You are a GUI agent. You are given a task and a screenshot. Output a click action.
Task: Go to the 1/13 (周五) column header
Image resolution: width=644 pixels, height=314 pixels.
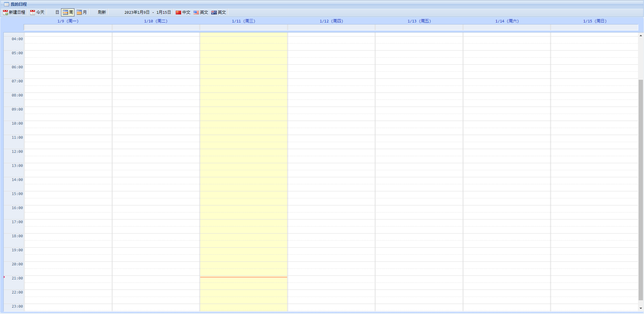point(419,21)
